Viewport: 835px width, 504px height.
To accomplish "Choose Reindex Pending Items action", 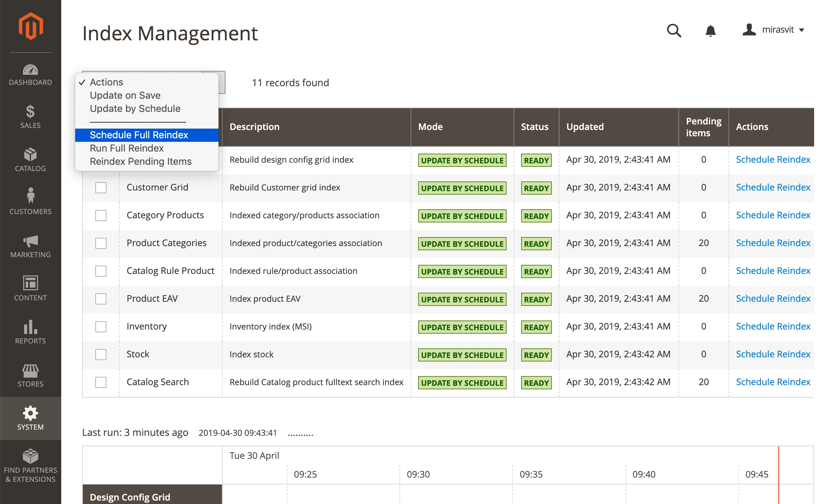I will (x=141, y=161).
